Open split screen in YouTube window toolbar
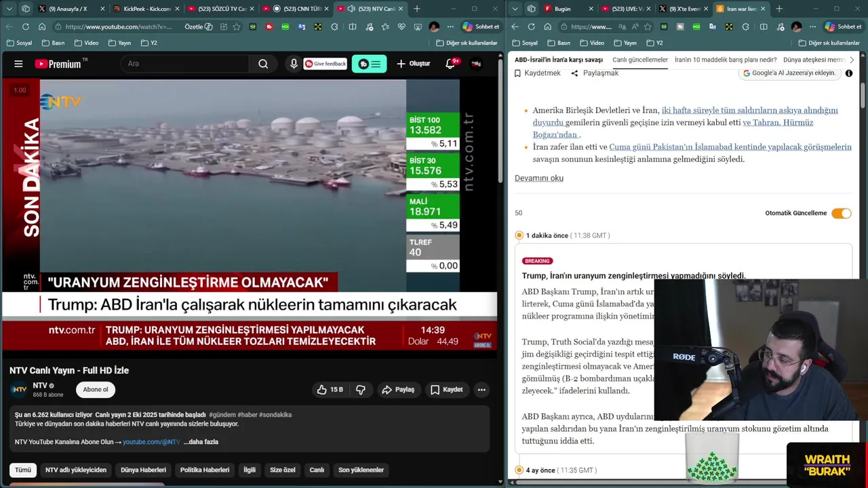 [x=353, y=26]
